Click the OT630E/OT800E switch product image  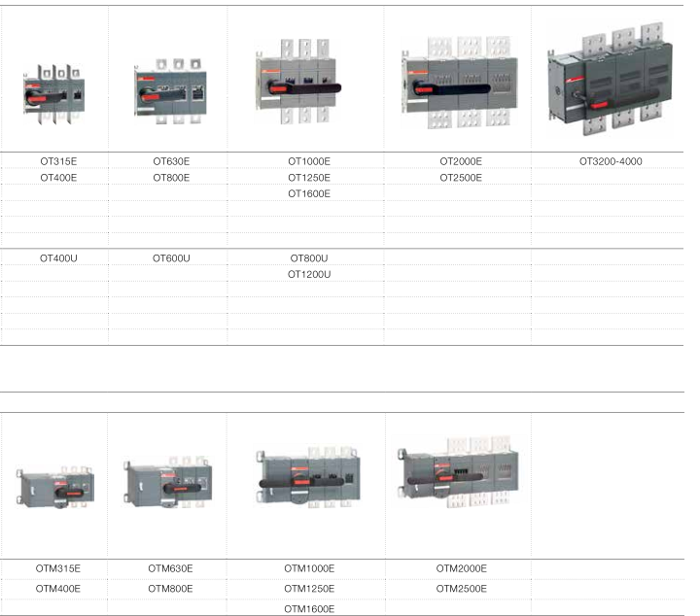[170, 91]
